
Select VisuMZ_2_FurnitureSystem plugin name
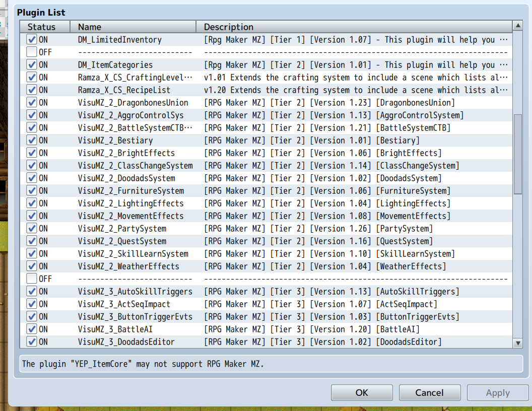(x=131, y=190)
